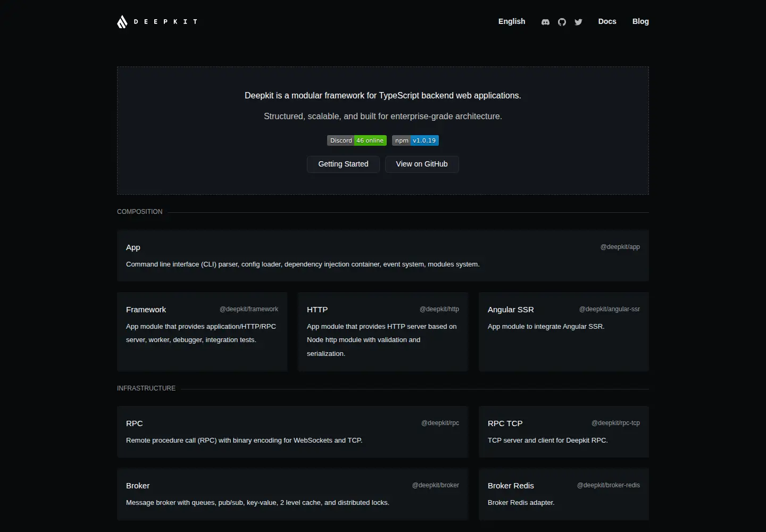Image resolution: width=766 pixels, height=532 pixels.
Task: Go to the Docs menu item
Action: pos(607,21)
